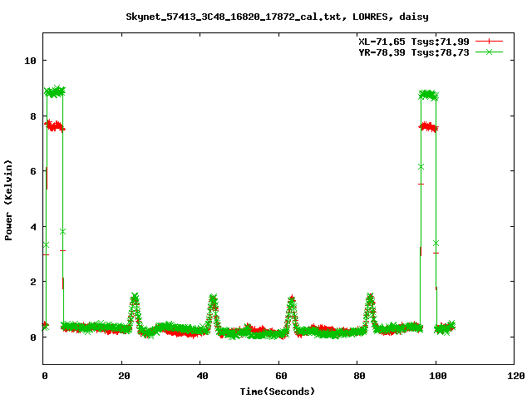
Task: Click x-axis tick label 100
Action: click(x=438, y=376)
